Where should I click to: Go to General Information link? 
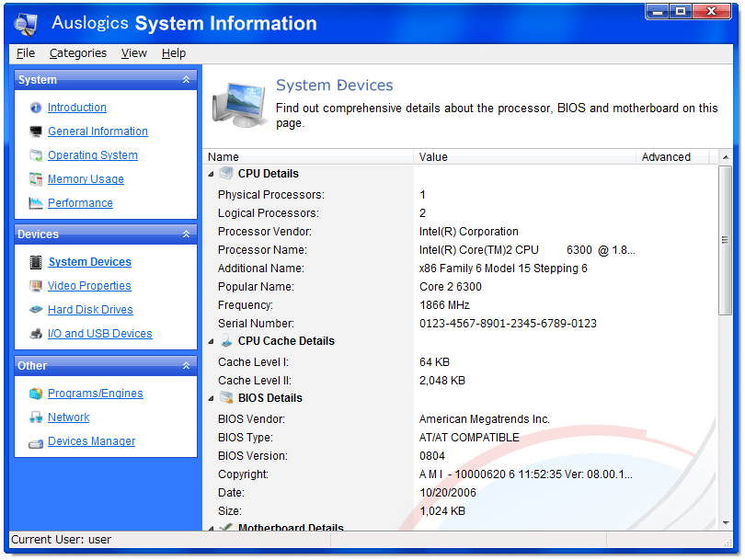[97, 131]
